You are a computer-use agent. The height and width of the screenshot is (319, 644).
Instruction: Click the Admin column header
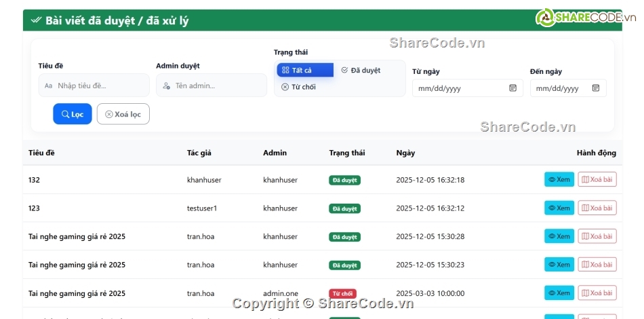(275, 153)
